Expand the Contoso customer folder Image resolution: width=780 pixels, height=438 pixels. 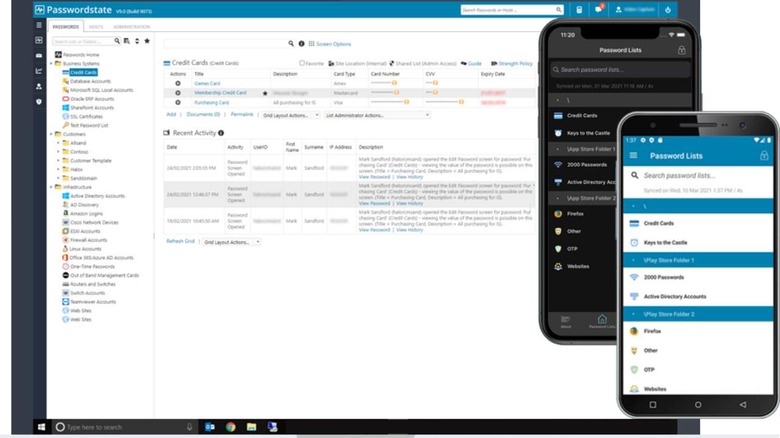click(58, 152)
